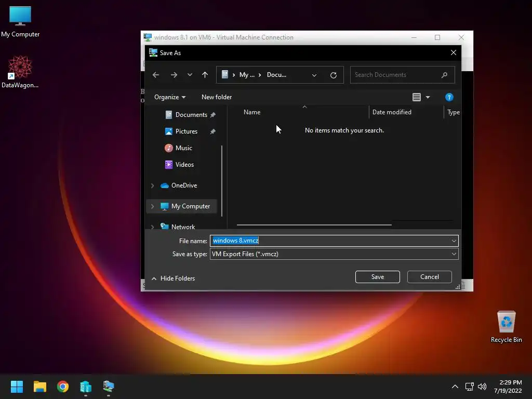Click the My... breadcrumb in address bar
This screenshot has width=532, height=399.
click(247, 75)
